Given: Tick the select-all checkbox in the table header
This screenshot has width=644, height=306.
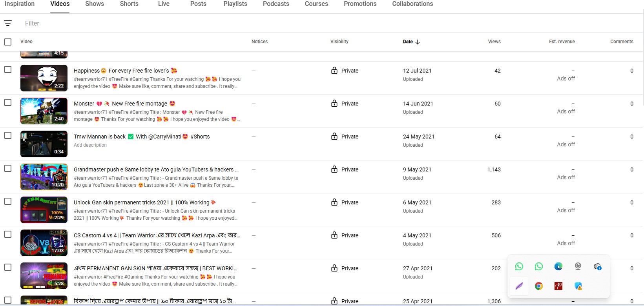Looking at the screenshot, I should (8, 42).
